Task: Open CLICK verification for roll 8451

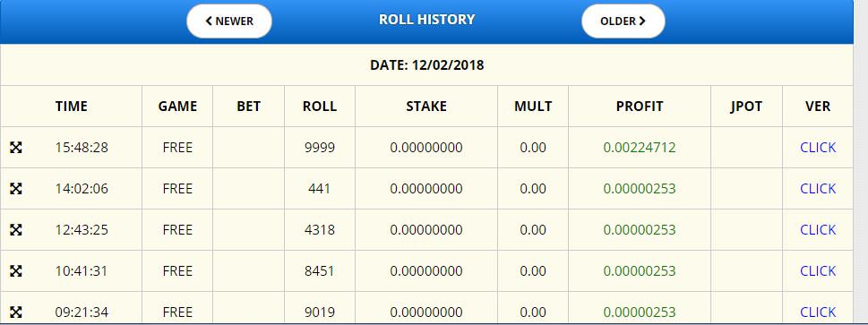Action: 818,270
